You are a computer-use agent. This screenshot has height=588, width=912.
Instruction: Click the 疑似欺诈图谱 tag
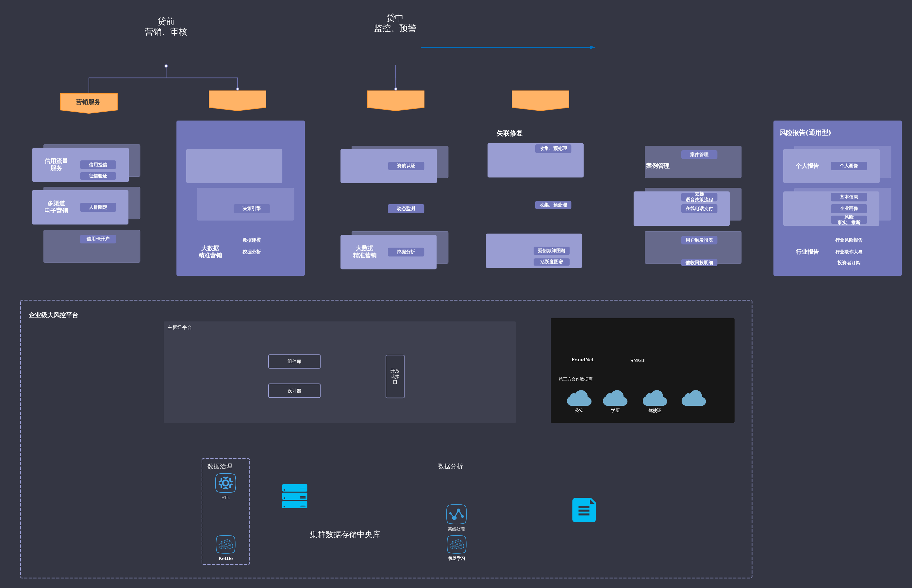552,251
